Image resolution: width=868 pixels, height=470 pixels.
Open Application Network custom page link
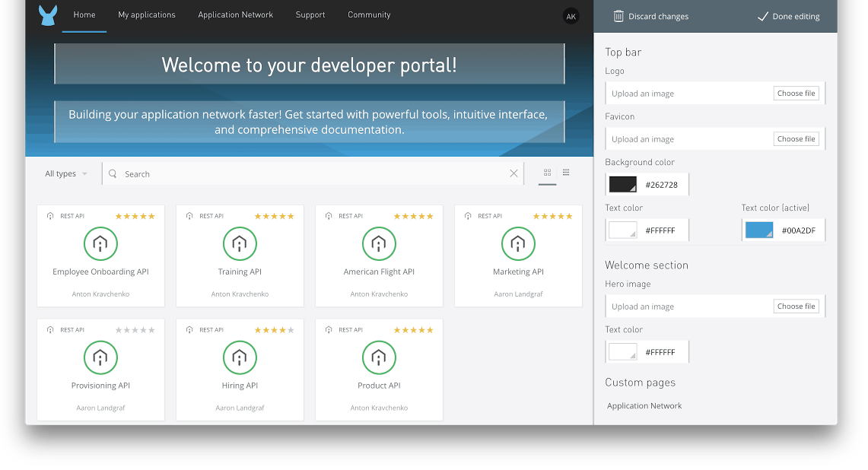pos(644,406)
